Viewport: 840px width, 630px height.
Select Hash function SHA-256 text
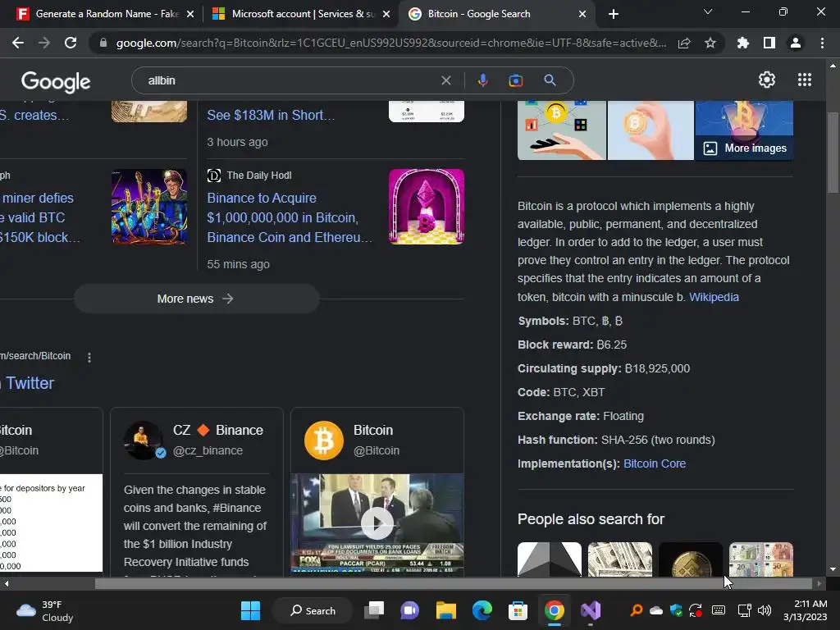click(616, 440)
